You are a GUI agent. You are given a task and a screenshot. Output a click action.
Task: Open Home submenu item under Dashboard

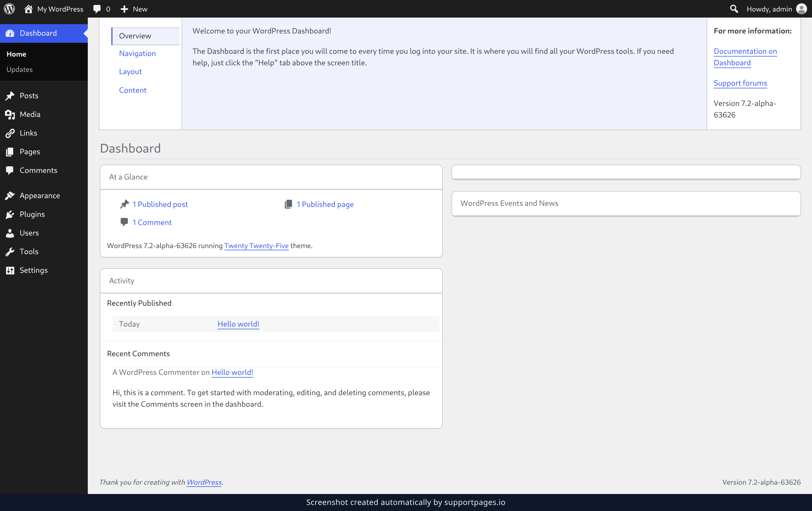tap(16, 54)
